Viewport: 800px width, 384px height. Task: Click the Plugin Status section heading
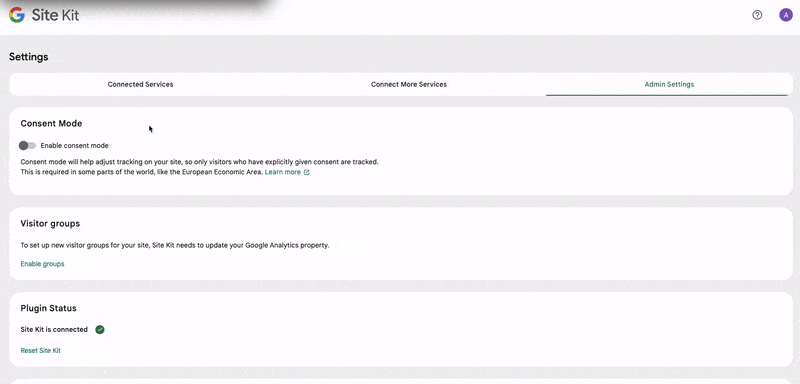[48, 308]
